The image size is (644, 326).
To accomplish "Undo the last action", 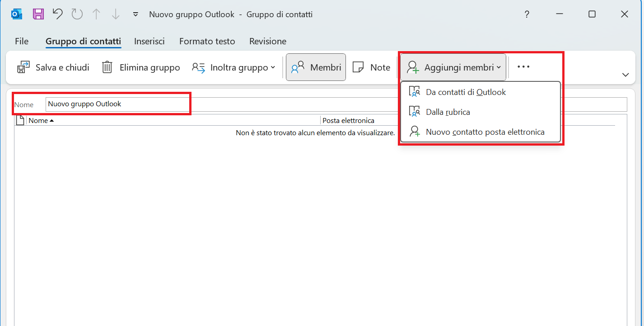I will pyautogui.click(x=58, y=14).
